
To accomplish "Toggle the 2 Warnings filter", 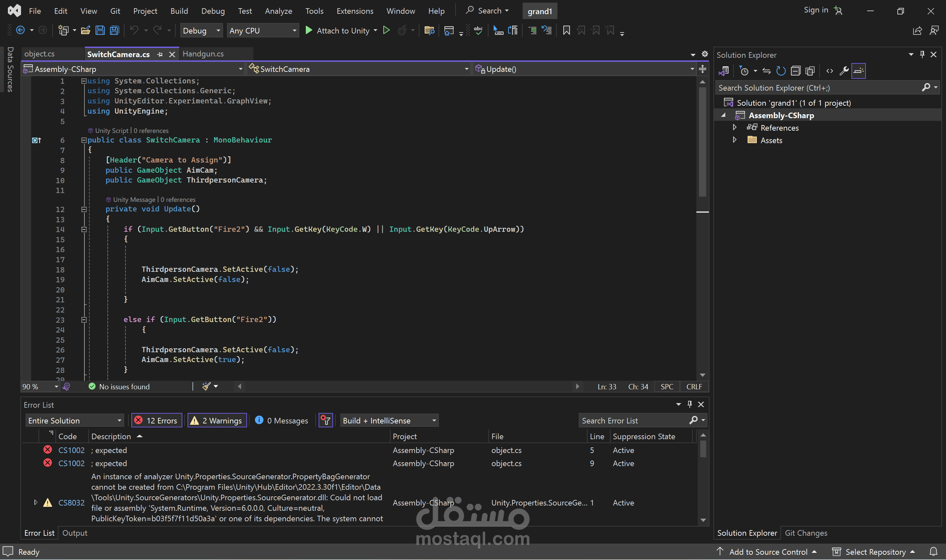I will (x=217, y=420).
